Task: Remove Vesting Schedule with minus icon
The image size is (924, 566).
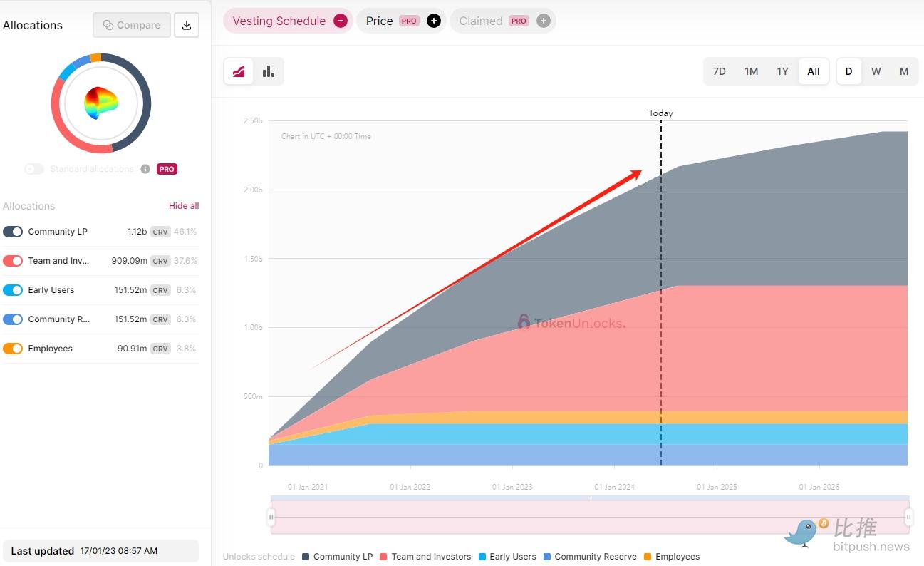Action: coord(341,21)
